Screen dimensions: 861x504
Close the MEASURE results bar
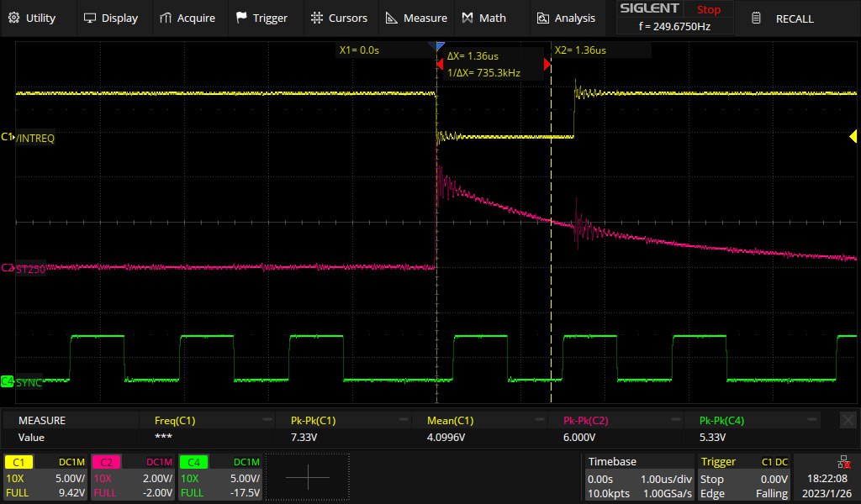847,419
